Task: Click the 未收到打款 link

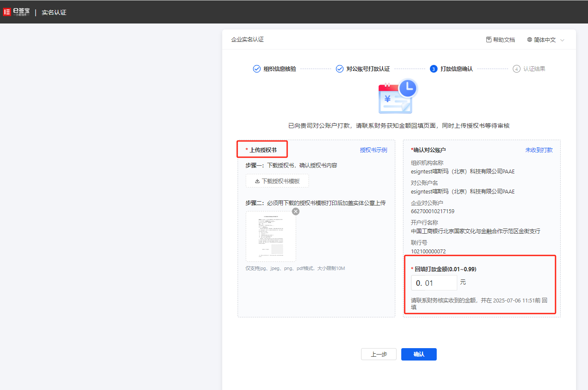Action: tap(538, 150)
